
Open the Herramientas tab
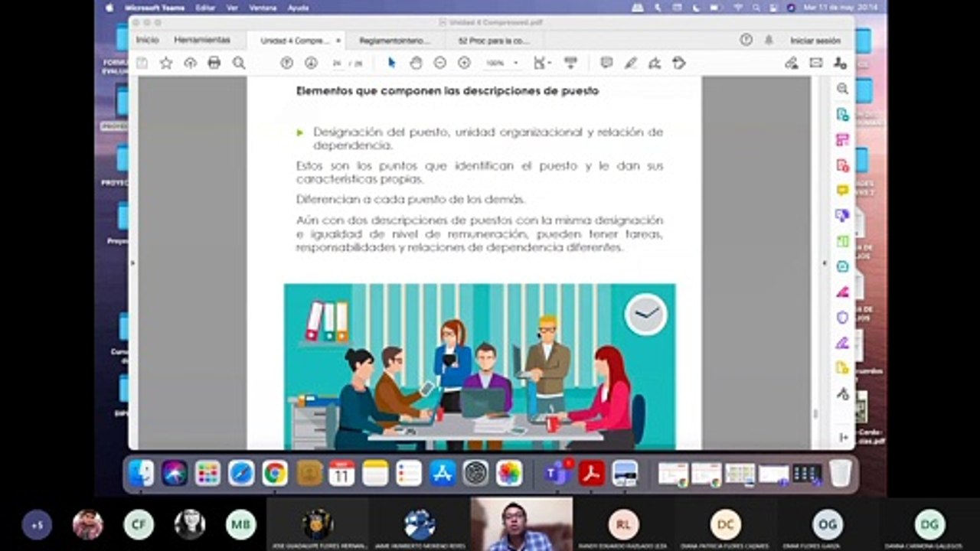click(202, 40)
